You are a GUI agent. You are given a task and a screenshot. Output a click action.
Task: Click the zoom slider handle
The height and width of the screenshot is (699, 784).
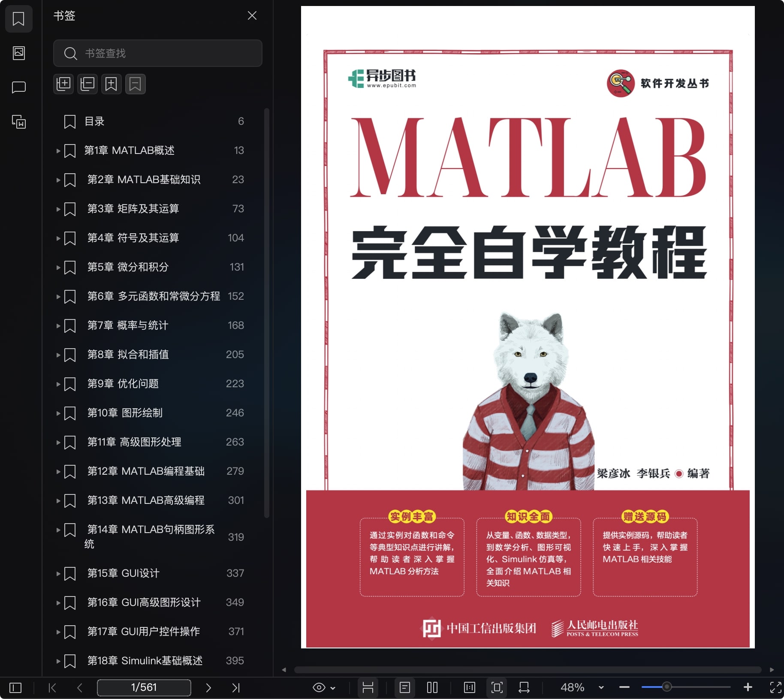point(666,687)
